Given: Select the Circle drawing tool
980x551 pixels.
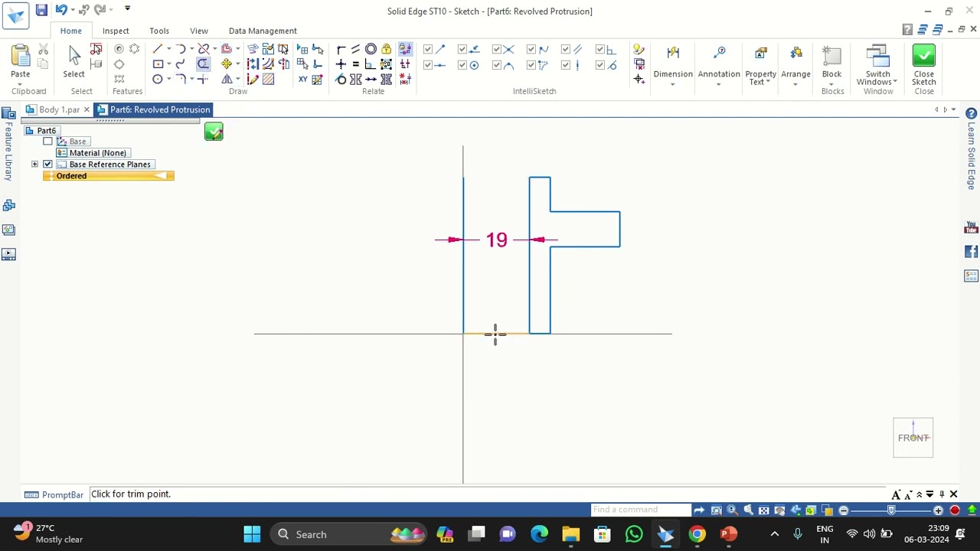Looking at the screenshot, I should coord(158,80).
